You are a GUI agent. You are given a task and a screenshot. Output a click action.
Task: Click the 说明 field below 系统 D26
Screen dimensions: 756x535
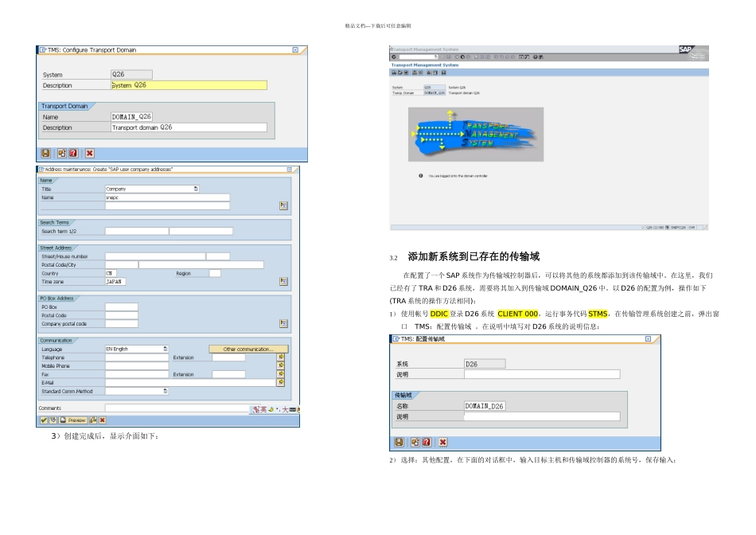point(542,374)
